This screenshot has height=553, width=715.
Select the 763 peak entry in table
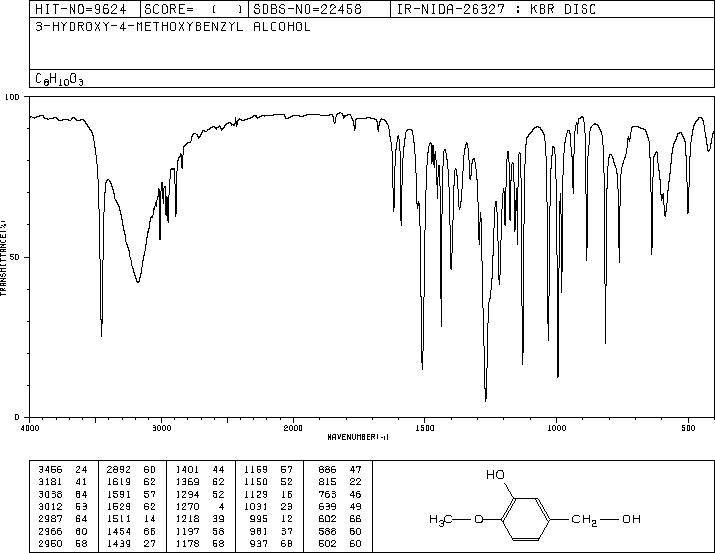340,494
